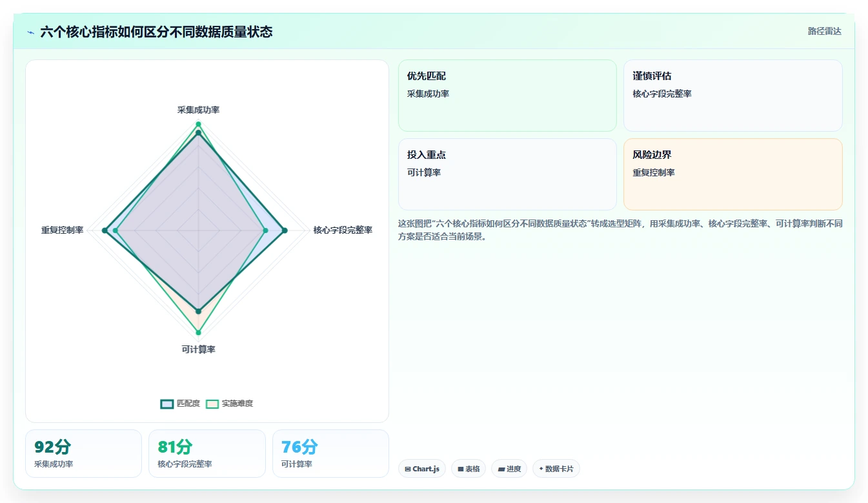This screenshot has width=868, height=503.
Task: Click 核心字段完整率 text in 谨慎评估 card
Action: (662, 94)
